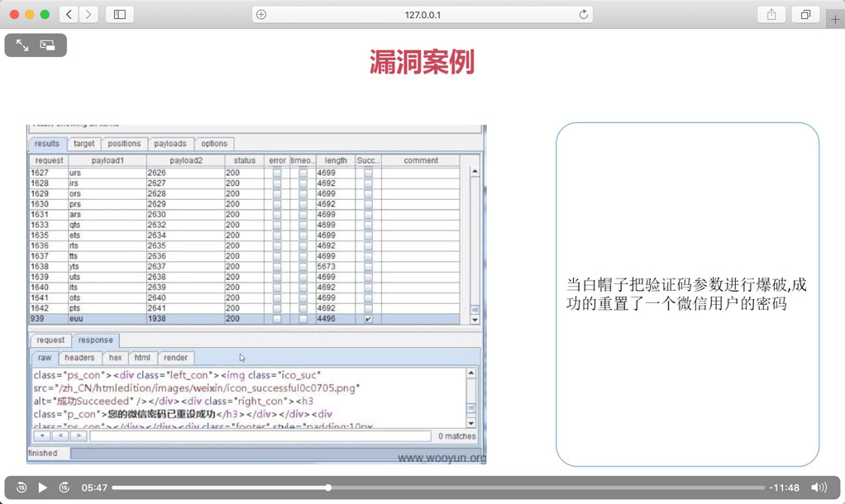Open the Safari share menu
The image size is (845, 504).
coord(771,15)
